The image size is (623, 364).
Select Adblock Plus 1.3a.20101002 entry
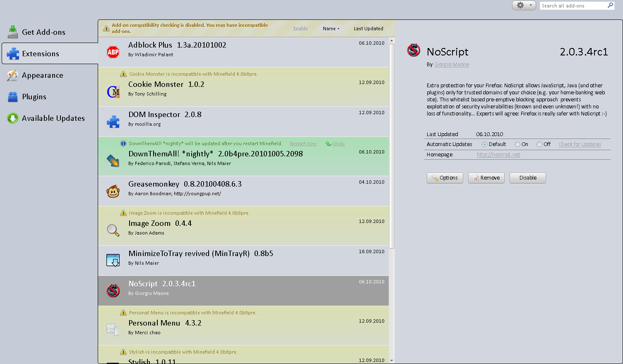(243, 52)
